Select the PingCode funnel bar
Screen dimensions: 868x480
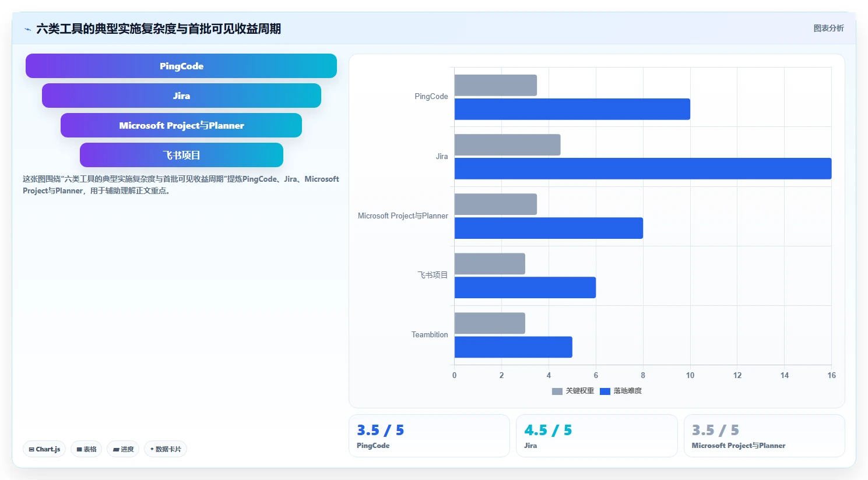(x=181, y=66)
